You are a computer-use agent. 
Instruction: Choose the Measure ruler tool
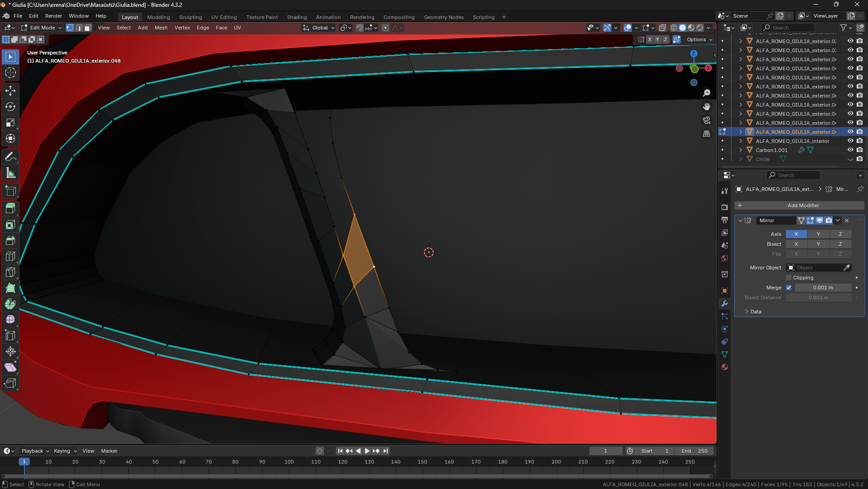click(10, 173)
